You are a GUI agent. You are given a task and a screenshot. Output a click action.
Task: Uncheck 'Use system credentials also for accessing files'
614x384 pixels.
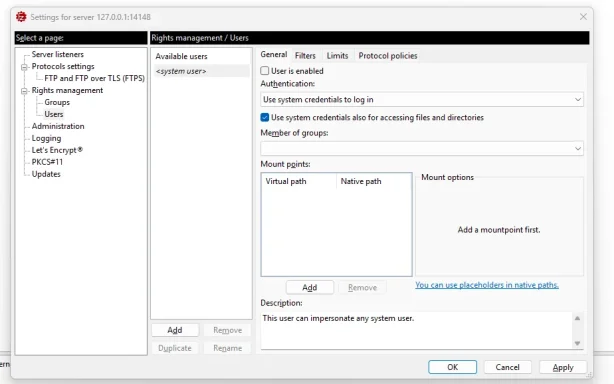tap(265, 117)
